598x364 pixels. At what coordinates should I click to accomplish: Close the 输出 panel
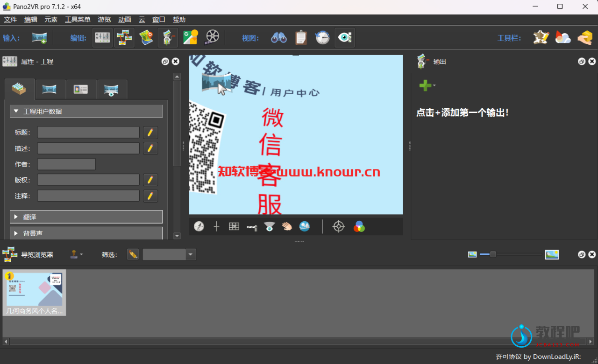[592, 62]
